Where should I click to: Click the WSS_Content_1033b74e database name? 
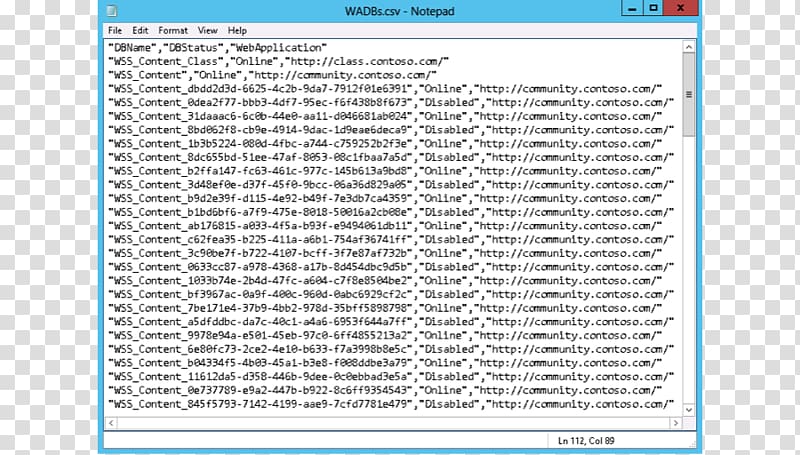point(260,281)
